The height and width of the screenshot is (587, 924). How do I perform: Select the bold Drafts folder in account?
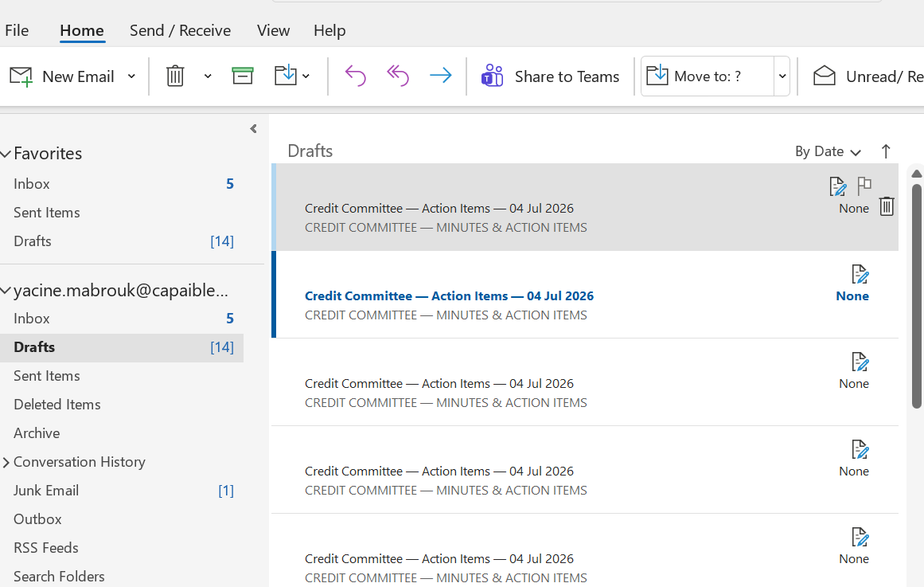click(122, 347)
